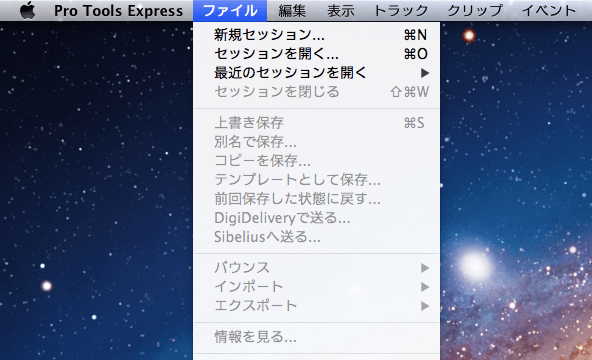Expand the インポート submenu arrow
The width and height of the screenshot is (592, 360).
425,287
